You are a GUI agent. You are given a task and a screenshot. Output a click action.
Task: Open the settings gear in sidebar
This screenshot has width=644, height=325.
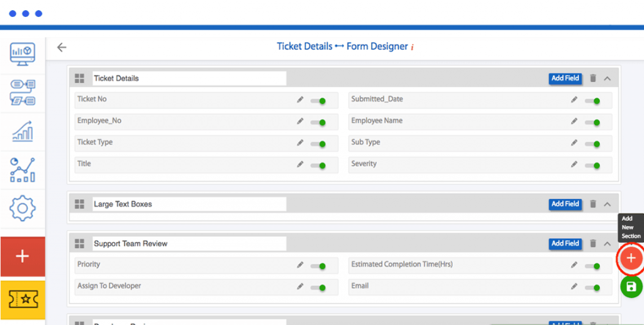tap(23, 208)
